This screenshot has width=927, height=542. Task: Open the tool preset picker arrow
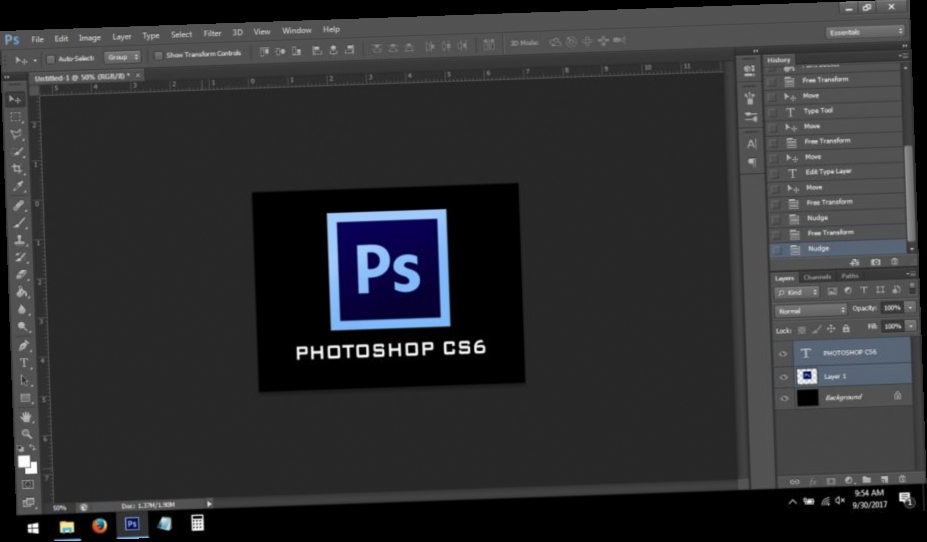(35, 60)
